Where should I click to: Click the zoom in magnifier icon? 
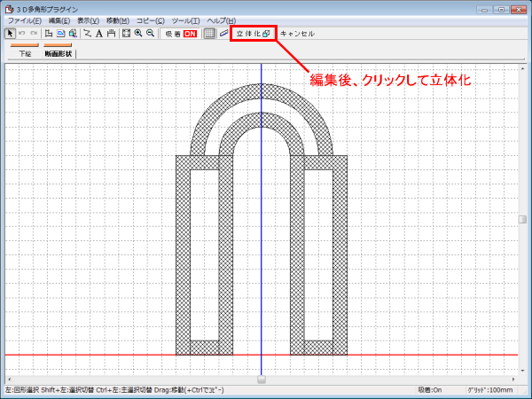click(138, 34)
